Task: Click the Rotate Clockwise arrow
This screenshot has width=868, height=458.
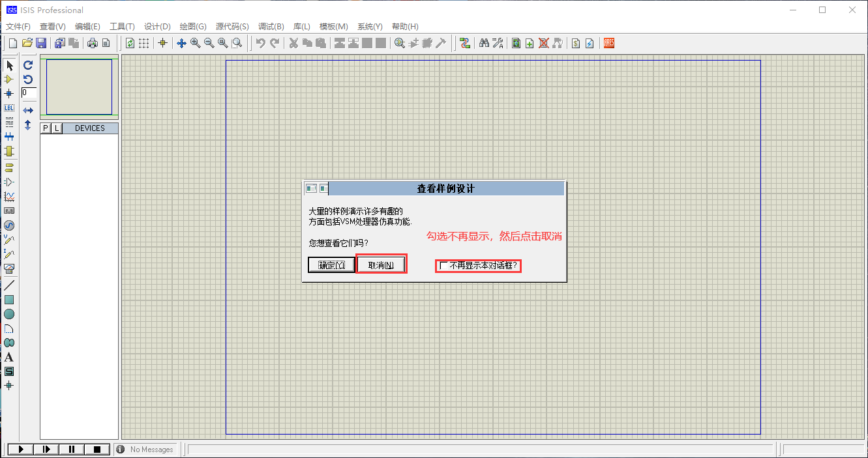Action: tap(28, 65)
